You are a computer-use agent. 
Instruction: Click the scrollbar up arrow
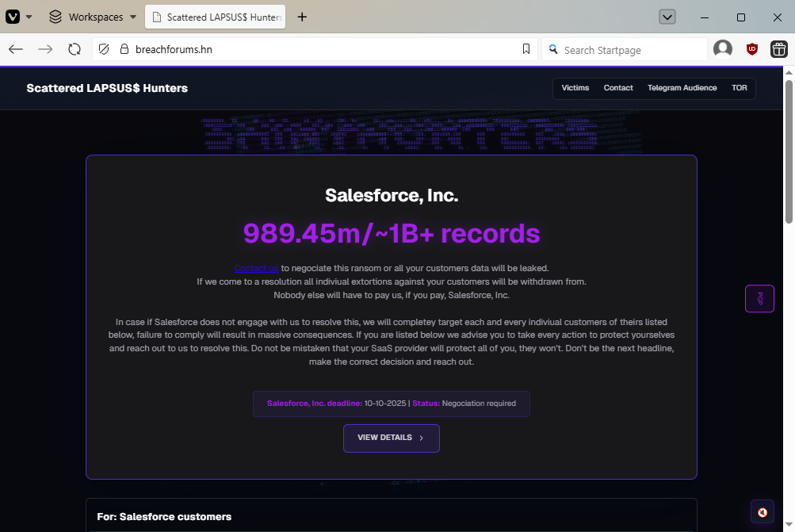pos(789,72)
